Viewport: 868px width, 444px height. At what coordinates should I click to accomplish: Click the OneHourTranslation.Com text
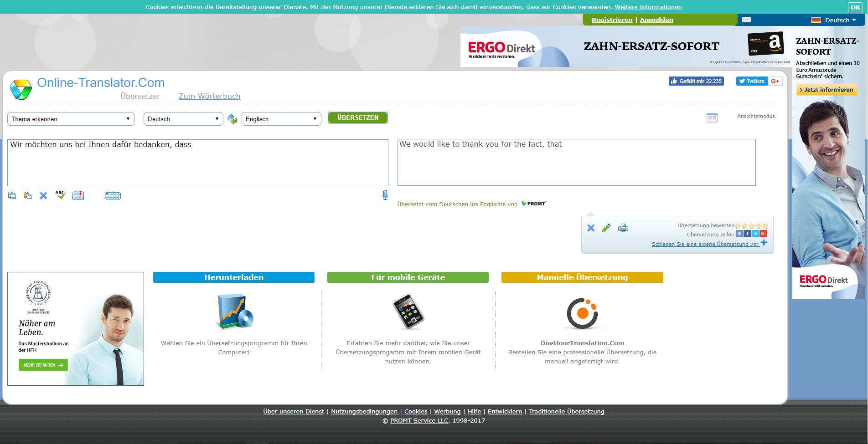click(x=582, y=343)
